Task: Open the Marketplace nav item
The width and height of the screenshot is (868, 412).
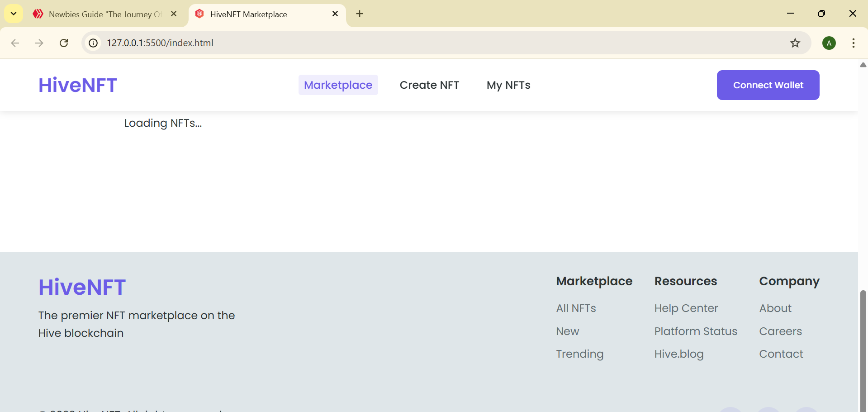Action: tap(338, 85)
